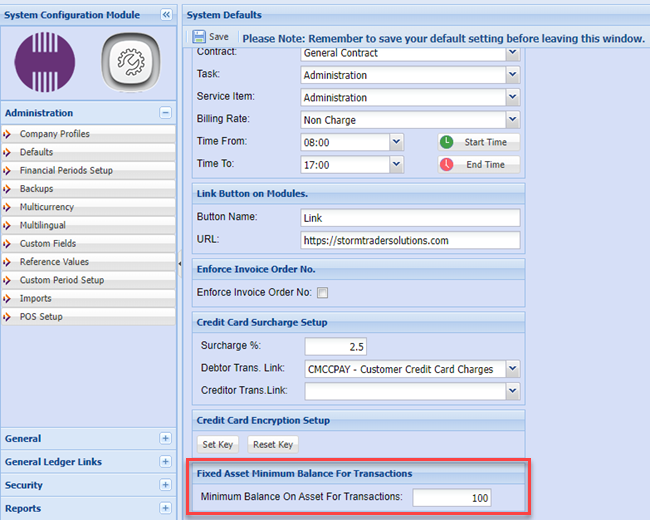Click the arrow icon beside Financial Periods Setup
650x520 pixels.
7,170
